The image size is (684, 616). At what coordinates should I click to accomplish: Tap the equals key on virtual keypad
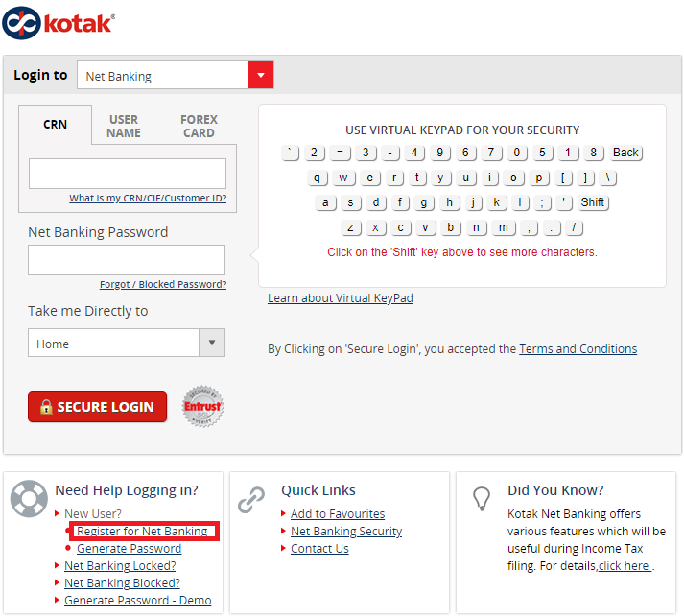[340, 153]
